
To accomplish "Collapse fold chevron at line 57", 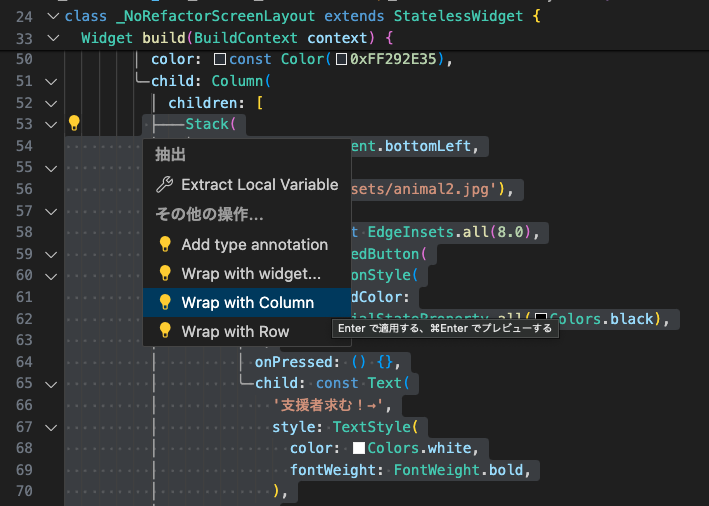I will click(52, 212).
